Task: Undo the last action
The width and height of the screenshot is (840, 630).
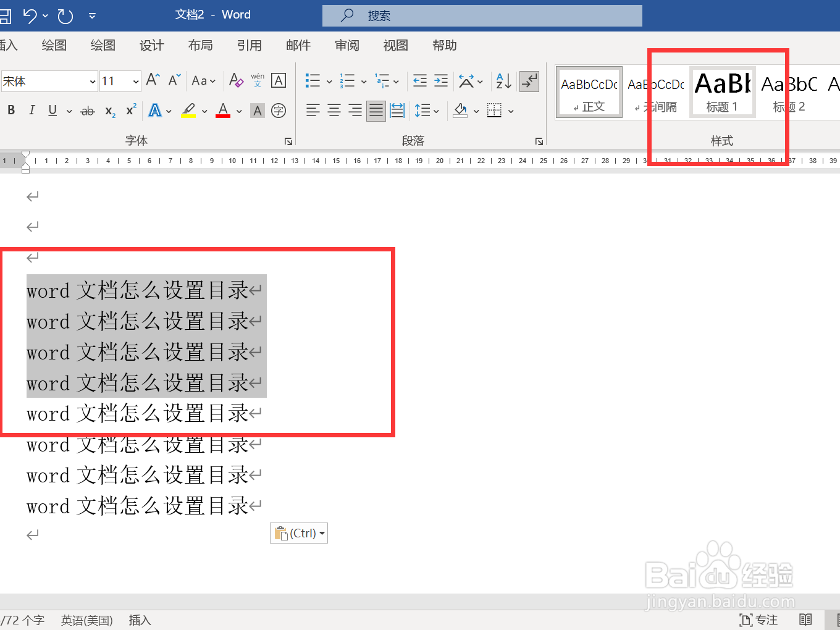Action: pos(30,15)
